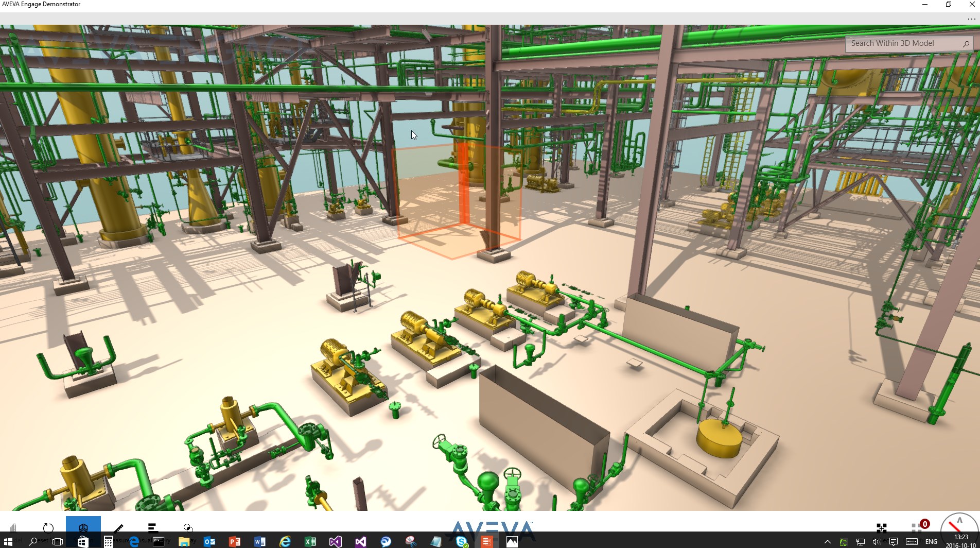Select the Measure ruler tool
The height and width of the screenshot is (548, 980).
point(118,527)
